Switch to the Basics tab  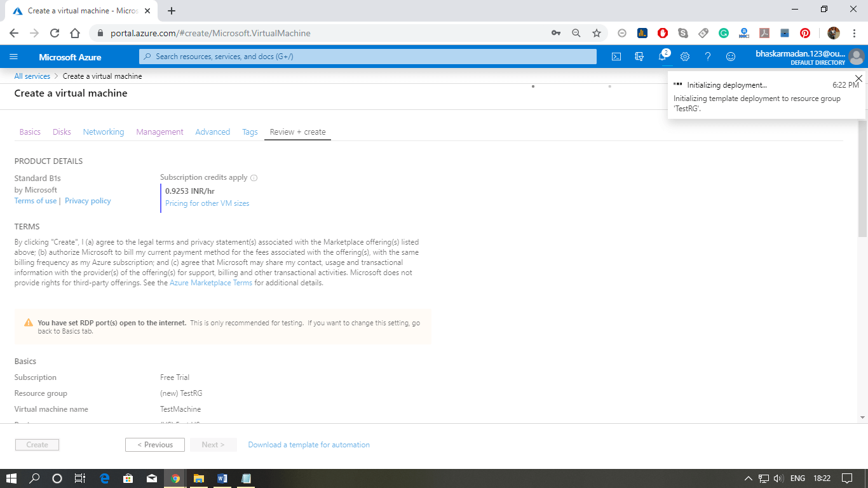point(29,132)
